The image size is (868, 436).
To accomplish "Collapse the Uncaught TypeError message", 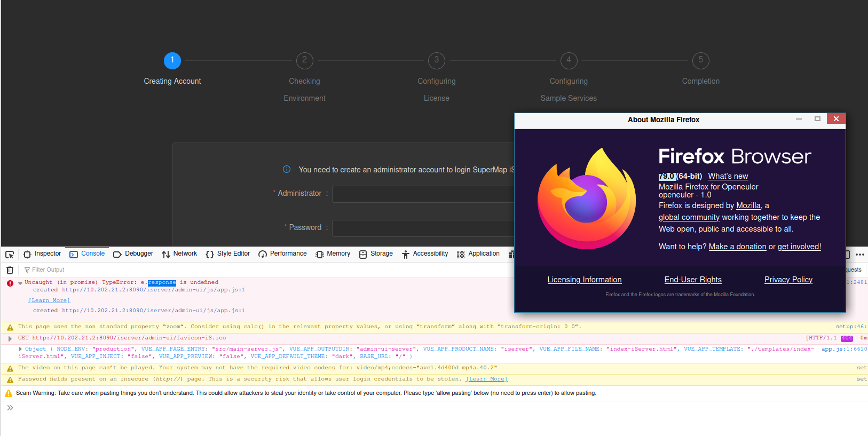I will pos(20,283).
